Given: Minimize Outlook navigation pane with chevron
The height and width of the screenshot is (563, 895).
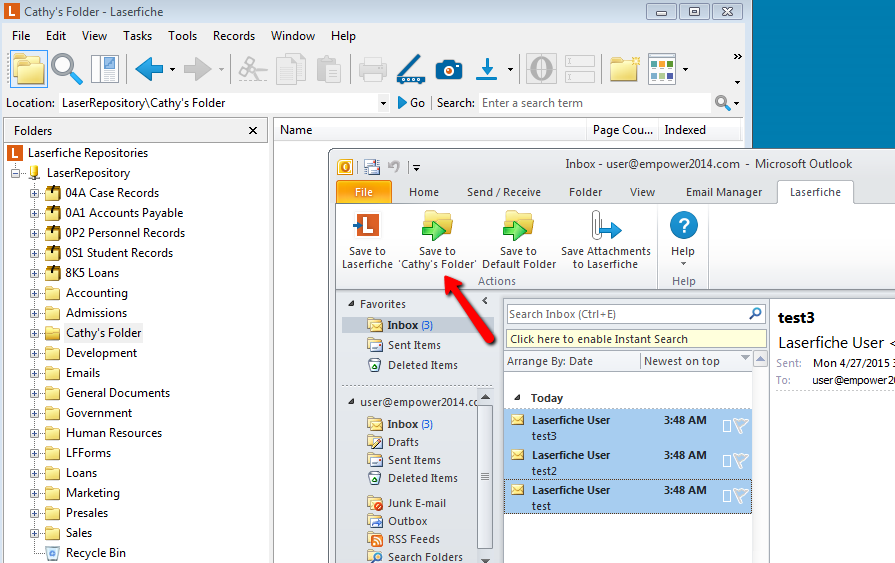Looking at the screenshot, I should click(x=485, y=300).
